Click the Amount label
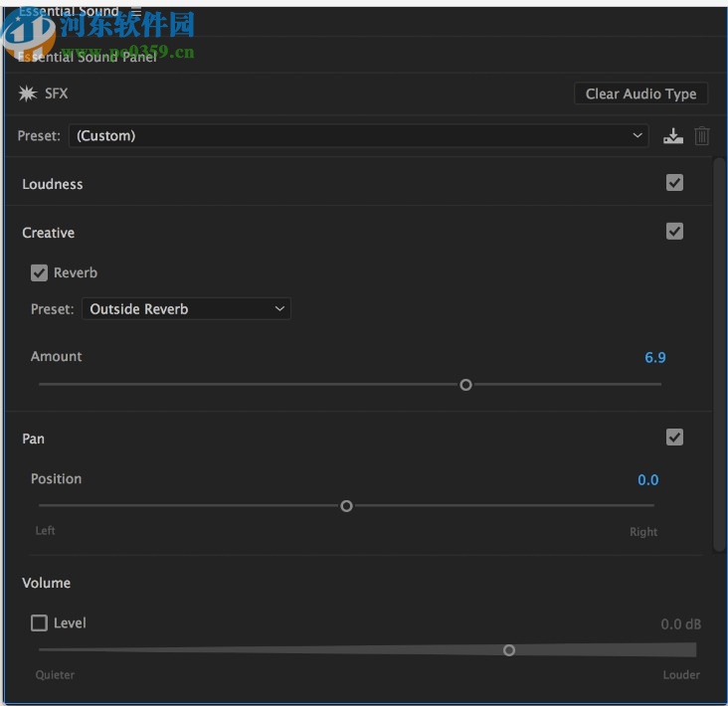 coord(56,357)
